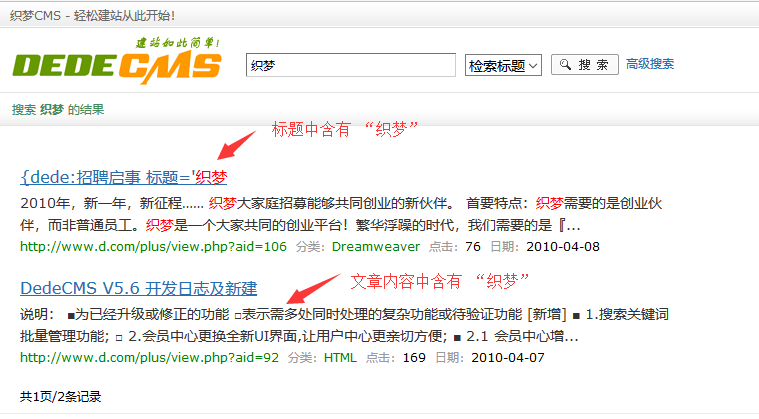Open the 高级搜索 advanced search link
The image size is (759, 419).
tap(649, 64)
